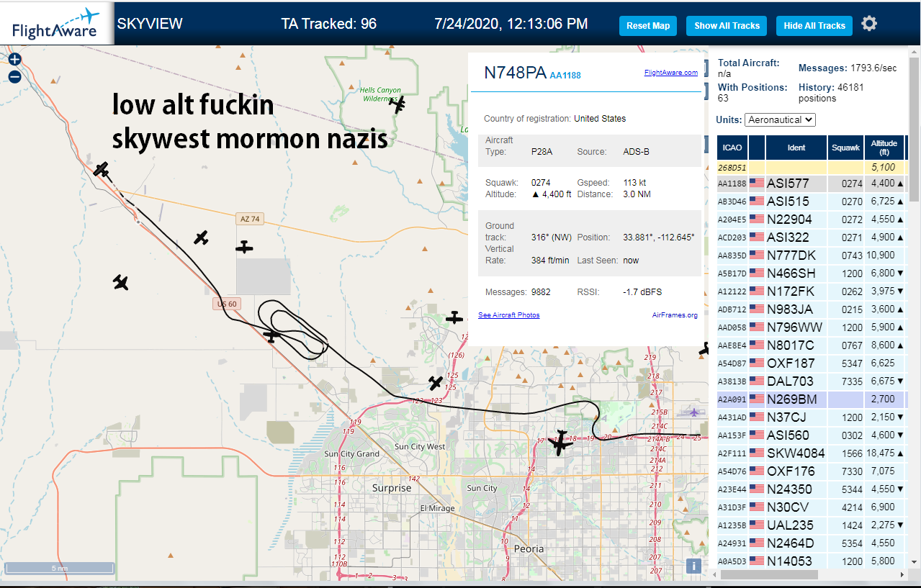The width and height of the screenshot is (921, 588).
Task: Select the N777DK table row
Action: pyautogui.click(x=812, y=255)
